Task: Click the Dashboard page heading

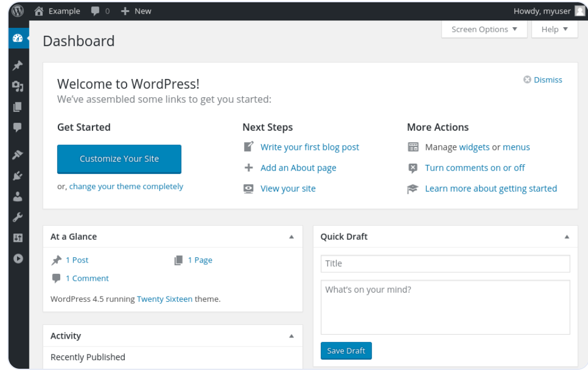Action: coord(79,41)
